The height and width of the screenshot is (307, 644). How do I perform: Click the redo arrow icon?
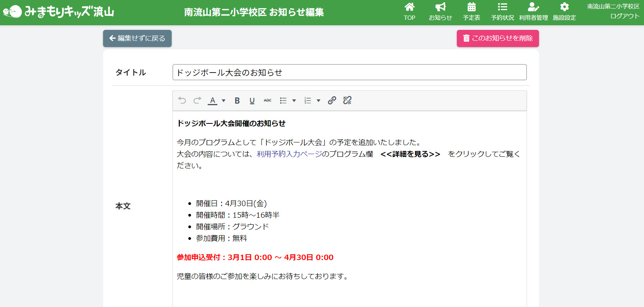pos(197,101)
